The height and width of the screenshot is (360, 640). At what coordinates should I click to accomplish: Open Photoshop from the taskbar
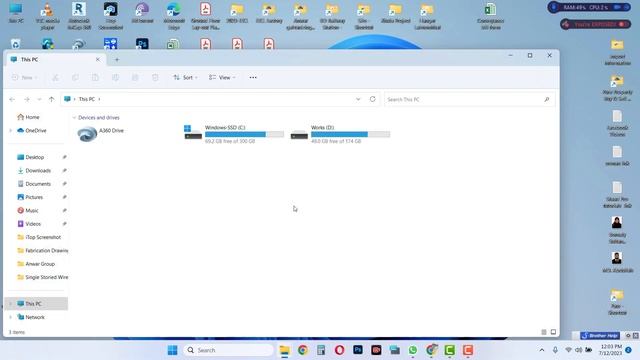(x=358, y=350)
